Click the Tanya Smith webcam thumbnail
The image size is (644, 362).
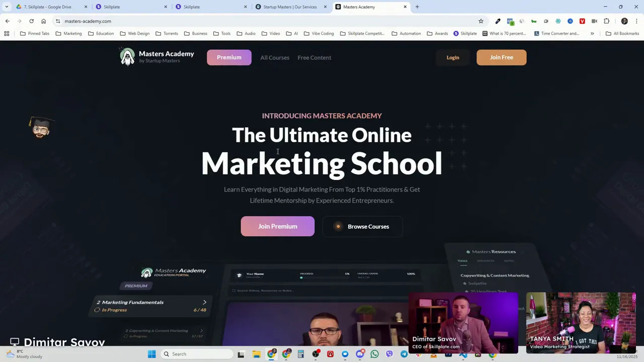coord(581,323)
